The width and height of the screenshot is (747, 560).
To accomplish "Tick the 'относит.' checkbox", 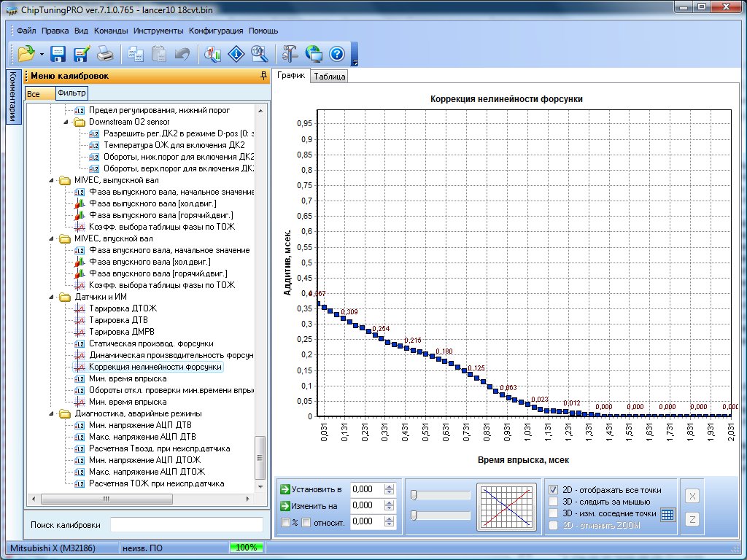I will click(306, 522).
